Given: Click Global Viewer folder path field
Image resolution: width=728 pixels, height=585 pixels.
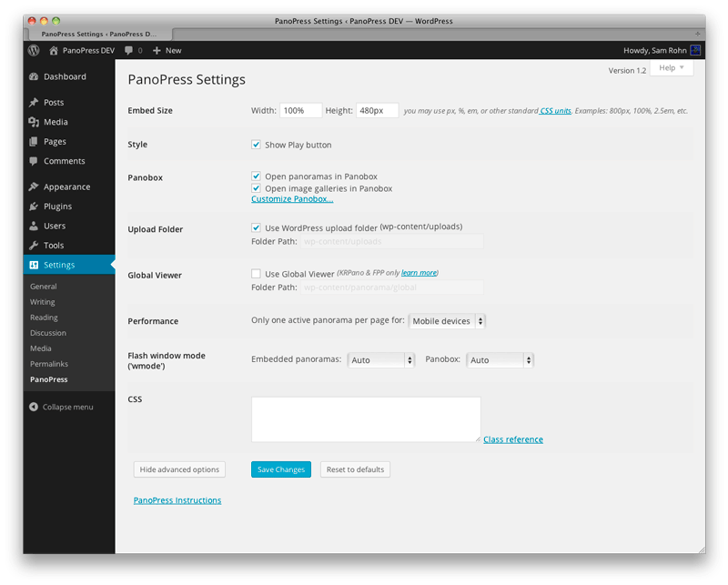Looking at the screenshot, I should (x=392, y=287).
